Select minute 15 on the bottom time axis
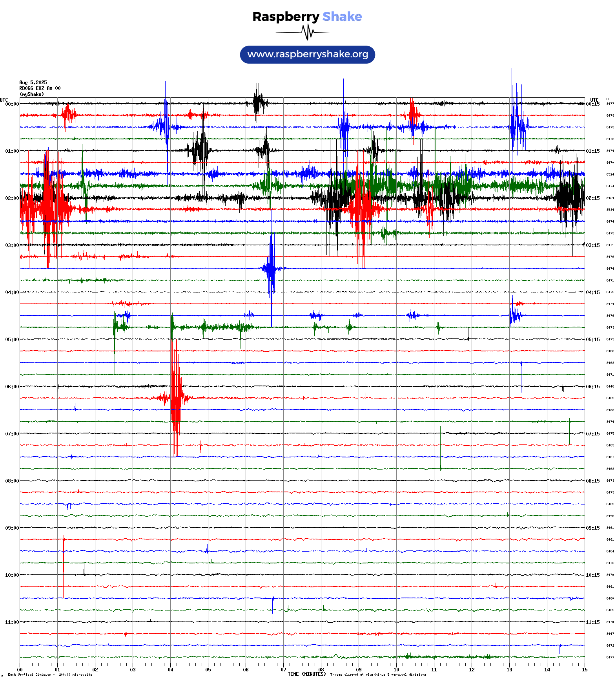616x680 pixels. coord(584,670)
